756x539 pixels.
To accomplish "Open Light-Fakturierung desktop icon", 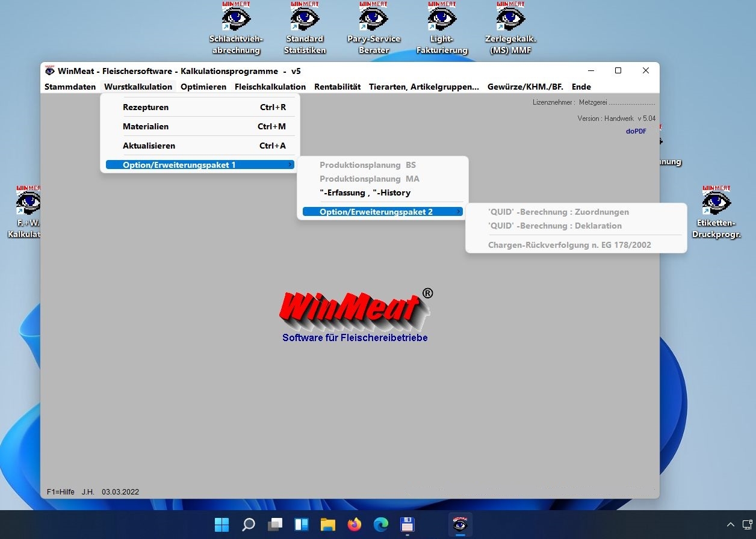I will click(442, 19).
